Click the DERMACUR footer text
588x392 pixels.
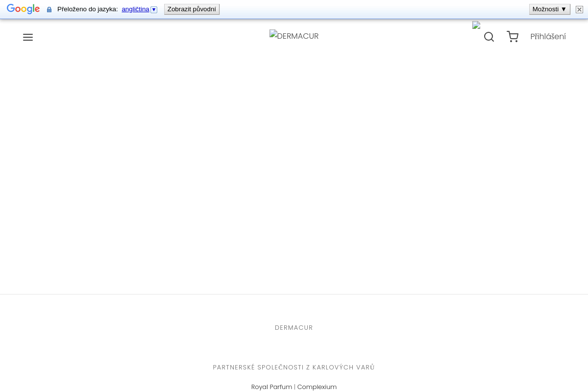click(x=294, y=327)
